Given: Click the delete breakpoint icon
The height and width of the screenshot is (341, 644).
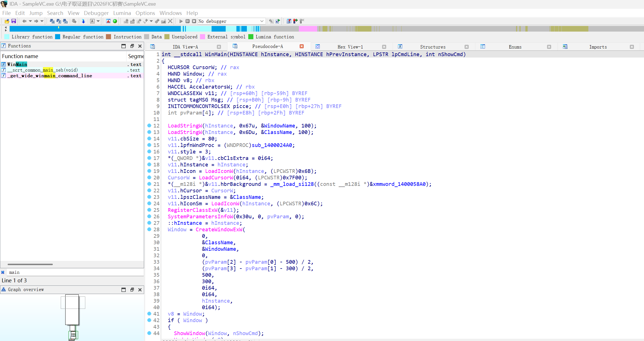Looking at the screenshot, I should pyautogui.click(x=302, y=21).
